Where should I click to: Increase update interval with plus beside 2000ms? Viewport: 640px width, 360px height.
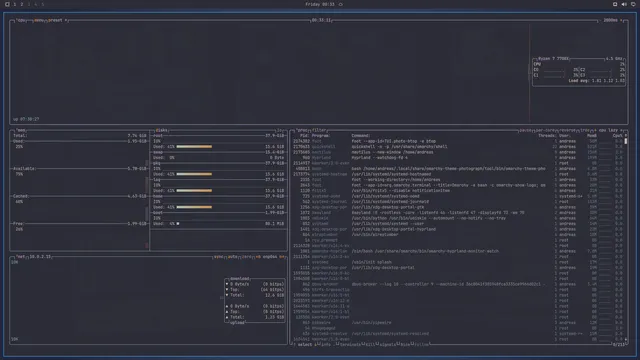[622, 20]
